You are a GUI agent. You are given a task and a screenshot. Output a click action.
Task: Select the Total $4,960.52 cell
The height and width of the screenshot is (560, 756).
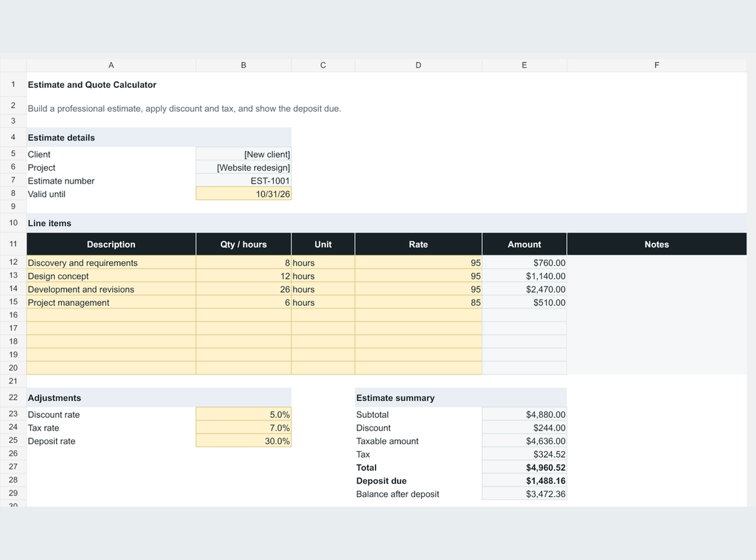524,468
